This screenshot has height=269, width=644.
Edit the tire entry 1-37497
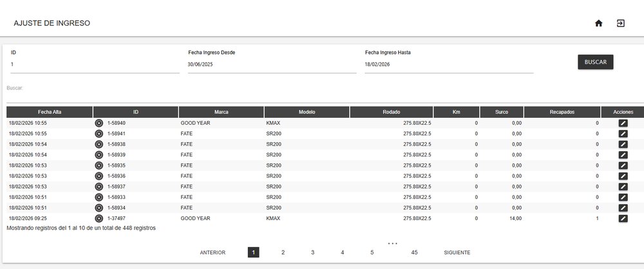[623, 219]
